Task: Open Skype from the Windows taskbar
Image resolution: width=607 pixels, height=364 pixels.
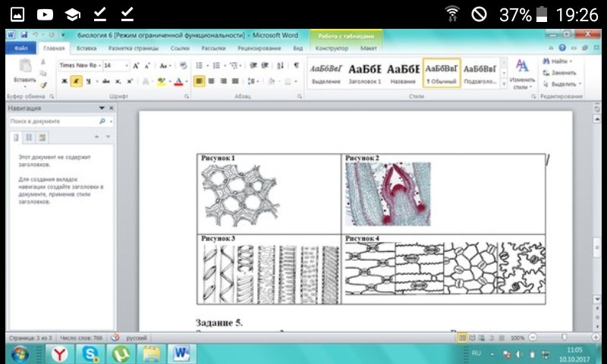Action: click(90, 353)
